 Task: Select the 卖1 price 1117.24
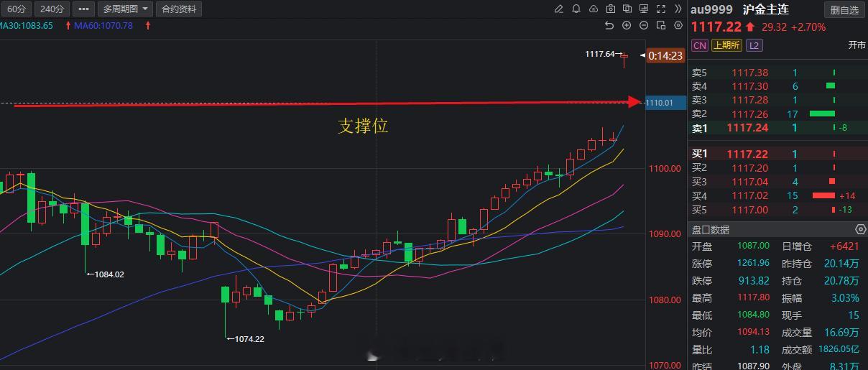748,128
